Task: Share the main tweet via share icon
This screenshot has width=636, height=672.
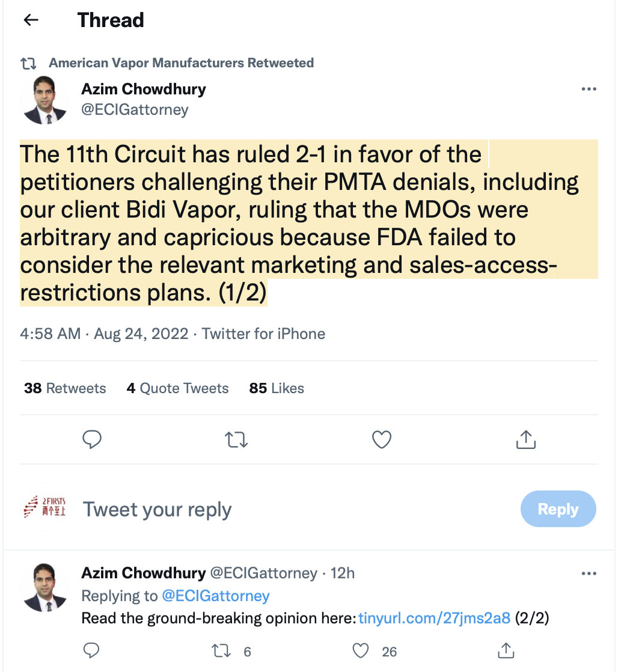Action: pyautogui.click(x=526, y=440)
